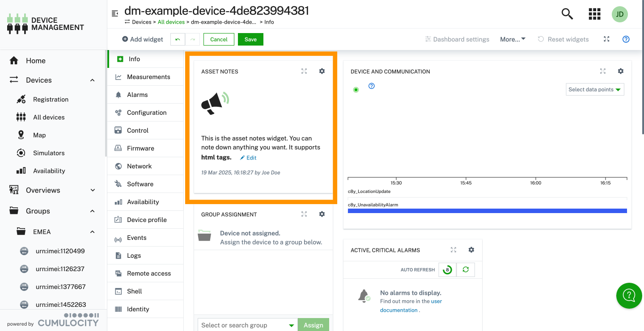644x331 pixels.
Task: Open the Firmware tab
Action: click(140, 148)
